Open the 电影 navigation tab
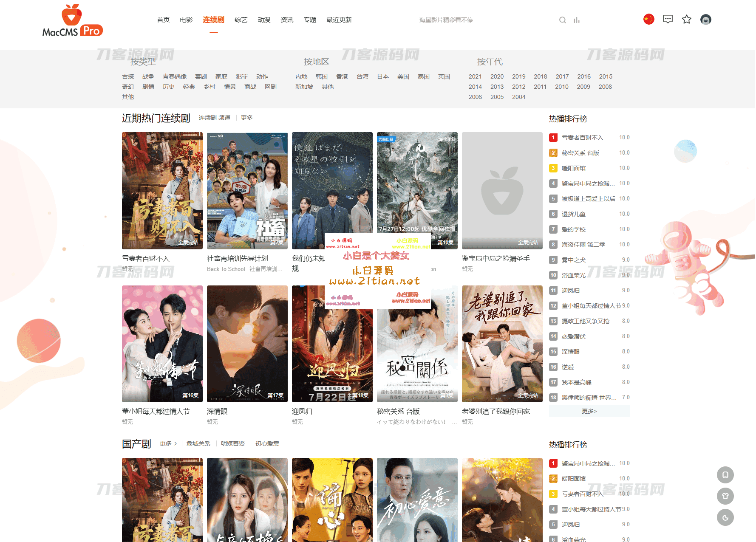The width and height of the screenshot is (756, 542). (x=186, y=20)
